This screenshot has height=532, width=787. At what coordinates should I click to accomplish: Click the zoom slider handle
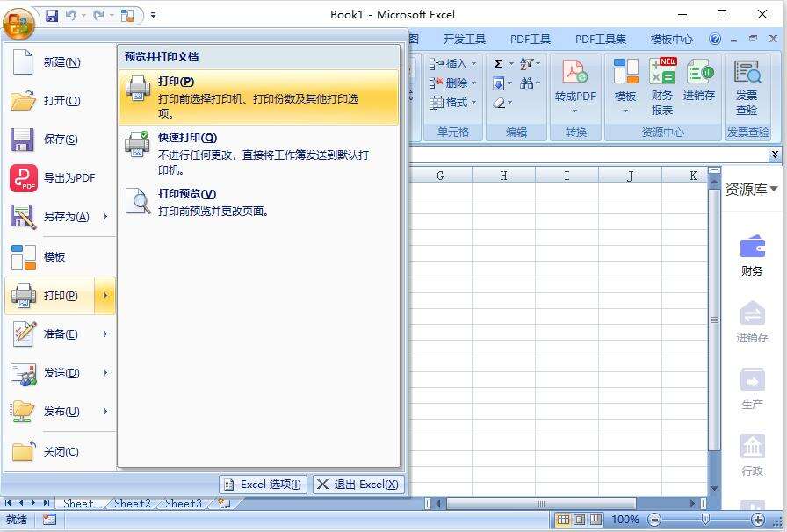[x=705, y=520]
